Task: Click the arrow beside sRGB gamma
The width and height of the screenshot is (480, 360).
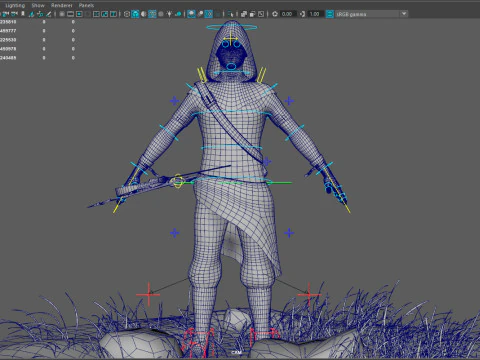Action: tap(404, 14)
